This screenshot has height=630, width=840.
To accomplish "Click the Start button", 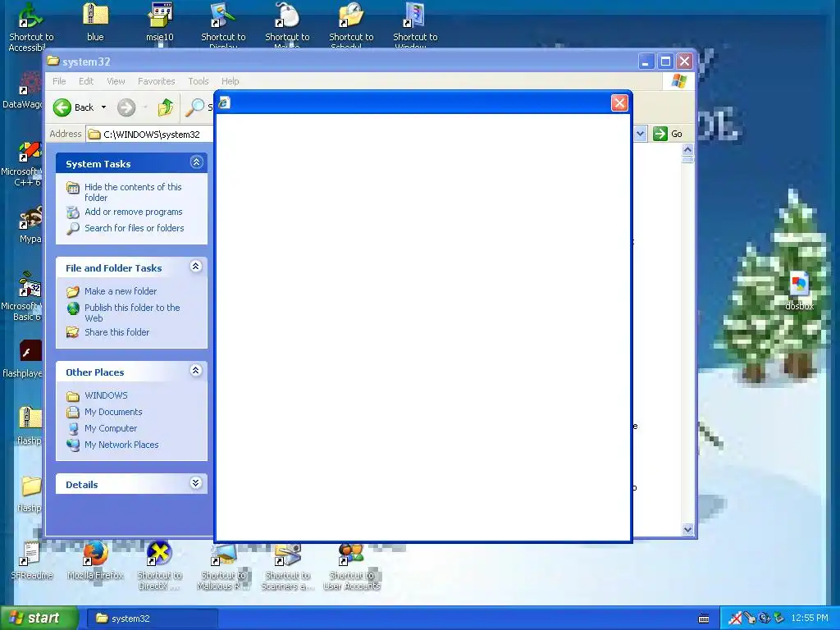I will (x=39, y=619).
